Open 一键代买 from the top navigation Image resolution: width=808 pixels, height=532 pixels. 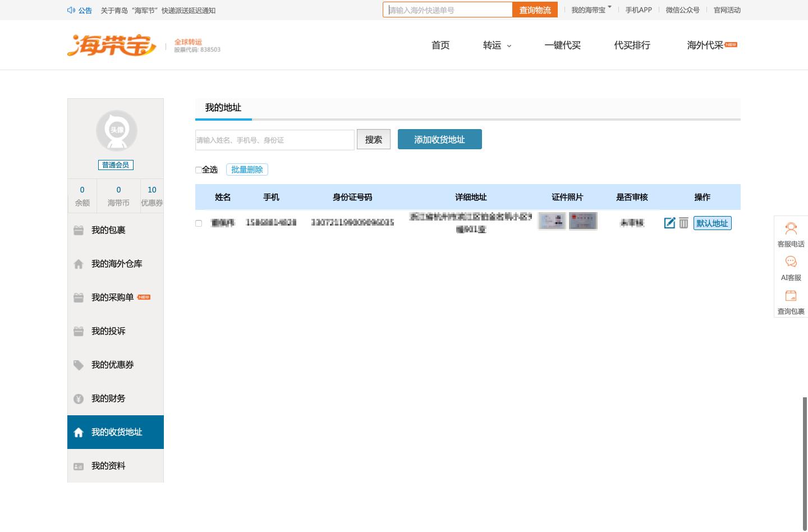(563, 45)
